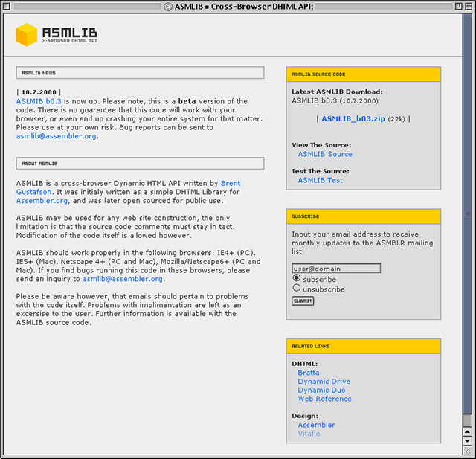Open the Dynamic Duo link

click(x=321, y=391)
